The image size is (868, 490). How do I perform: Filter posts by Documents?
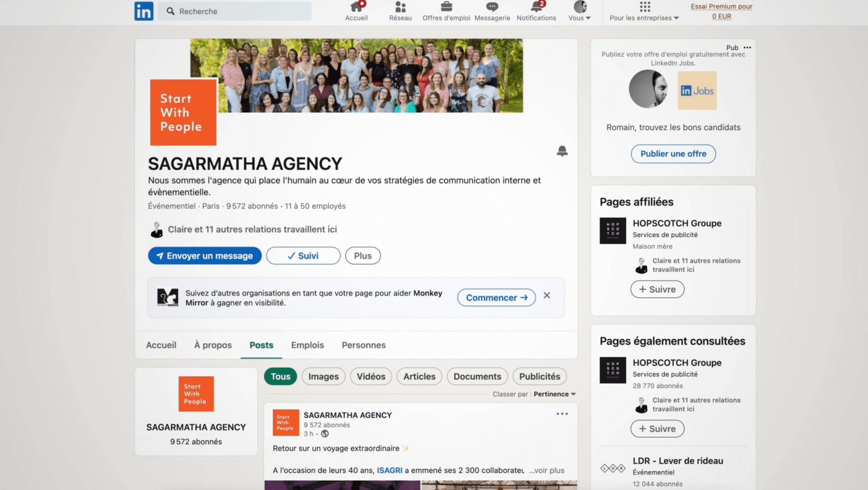tap(477, 376)
